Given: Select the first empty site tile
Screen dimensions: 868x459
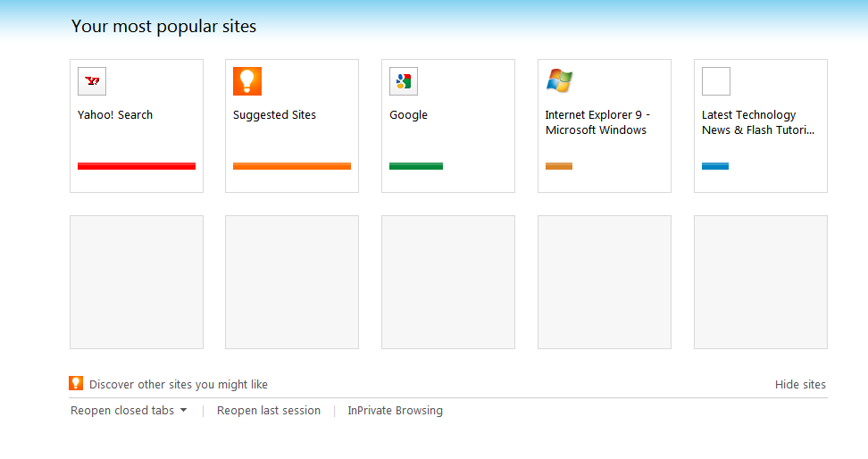Looking at the screenshot, I should (137, 282).
